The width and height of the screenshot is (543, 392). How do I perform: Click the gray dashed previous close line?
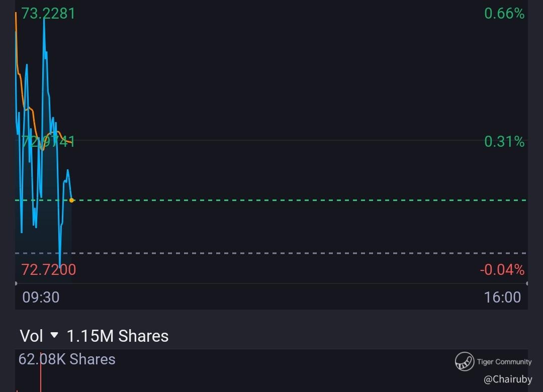(302, 253)
